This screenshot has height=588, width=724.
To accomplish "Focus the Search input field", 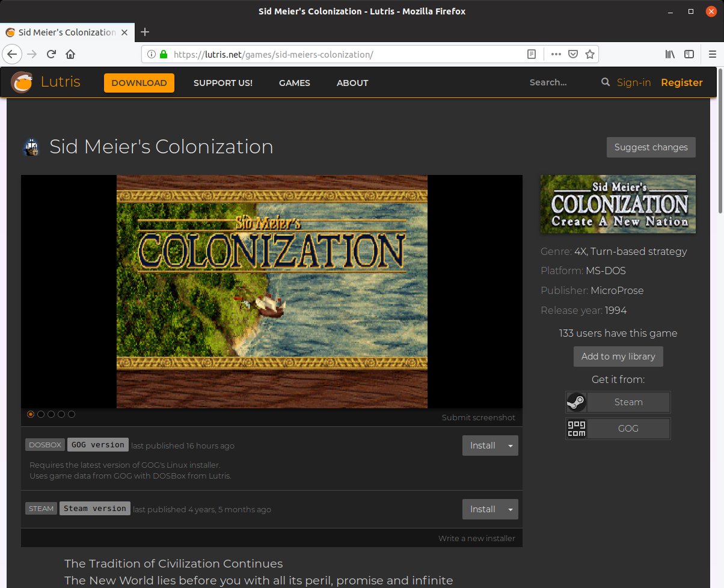I will pos(562,82).
